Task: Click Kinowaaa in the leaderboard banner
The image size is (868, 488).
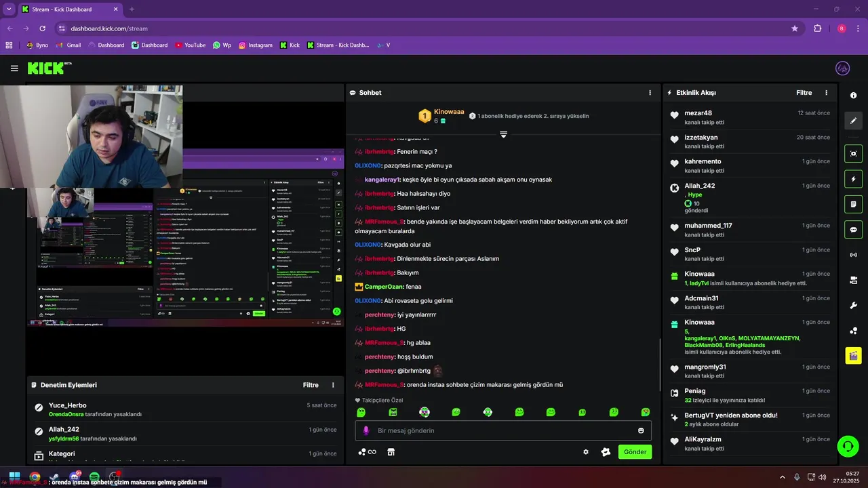Action: pos(449,111)
